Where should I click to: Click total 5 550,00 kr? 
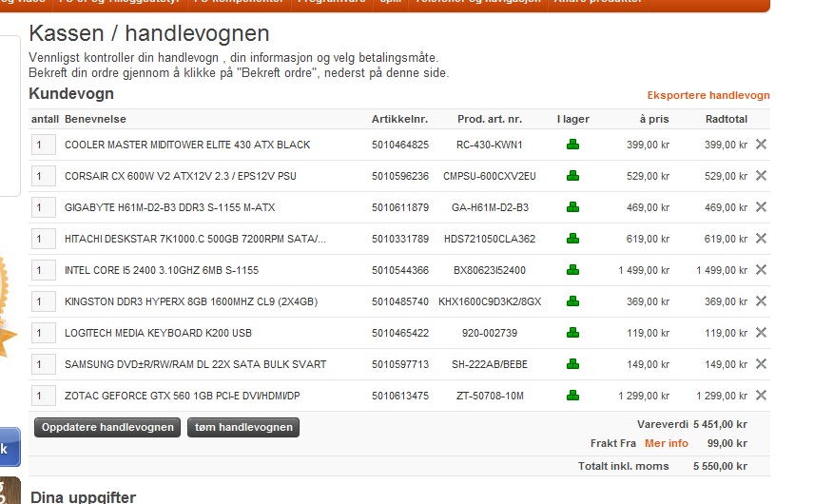click(720, 466)
